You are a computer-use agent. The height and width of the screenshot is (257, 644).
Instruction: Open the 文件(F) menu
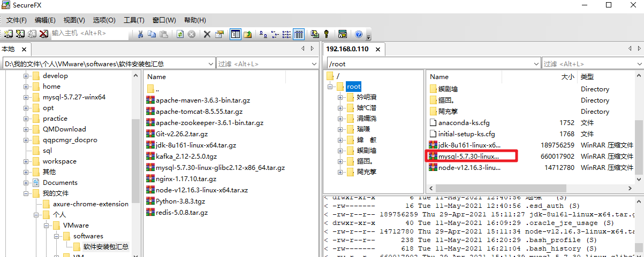click(x=17, y=20)
